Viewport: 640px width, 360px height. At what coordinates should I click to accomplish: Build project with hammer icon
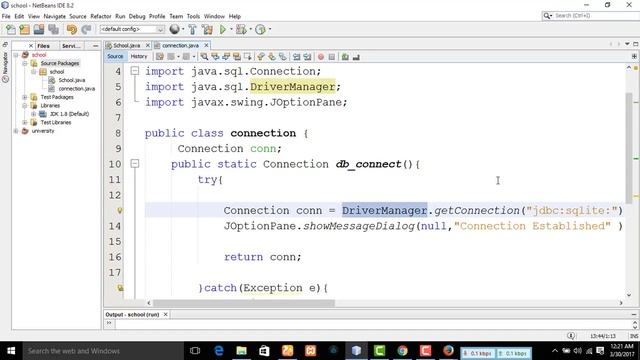[x=192, y=29]
